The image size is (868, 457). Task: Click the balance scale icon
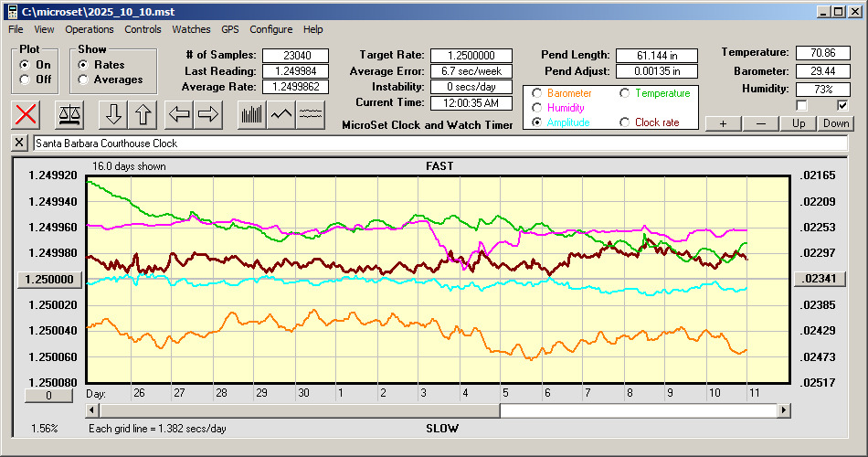click(69, 115)
